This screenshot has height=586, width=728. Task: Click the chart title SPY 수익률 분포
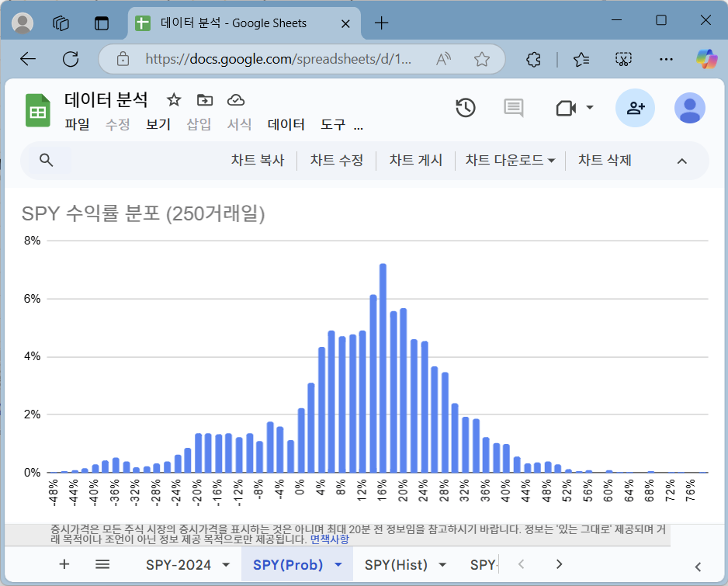(x=143, y=213)
